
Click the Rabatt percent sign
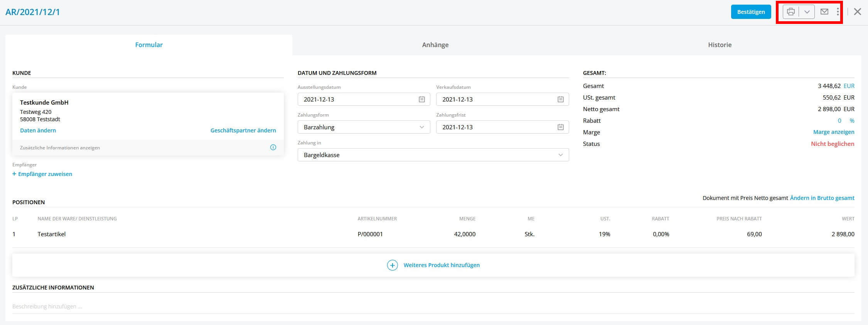click(852, 121)
